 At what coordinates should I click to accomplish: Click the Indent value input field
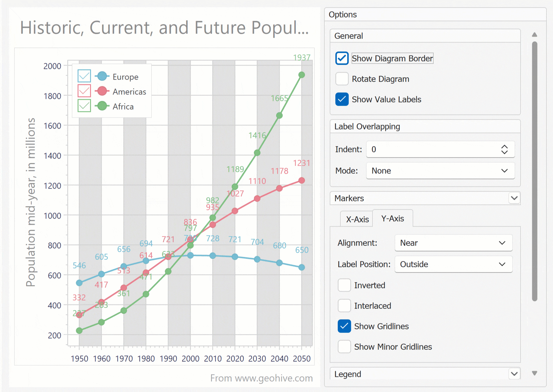(433, 149)
